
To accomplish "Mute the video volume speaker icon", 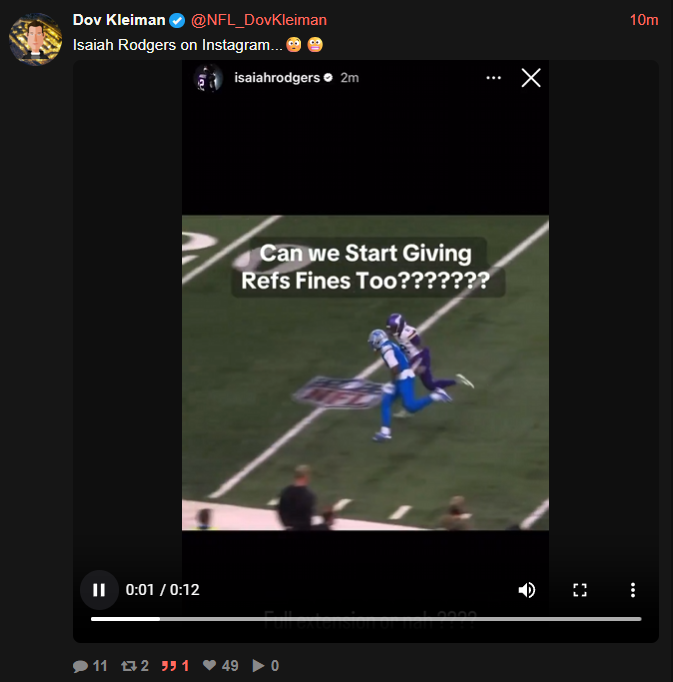I will 527,590.
